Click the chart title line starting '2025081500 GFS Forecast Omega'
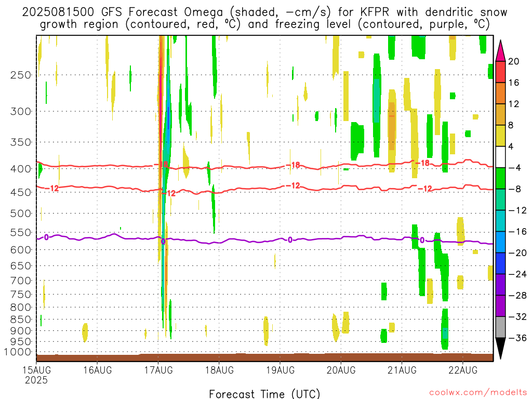The height and width of the screenshot is (399, 532). 264,12
